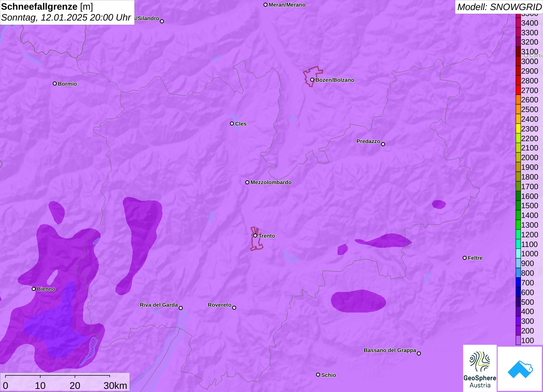The height and width of the screenshot is (392, 543).
Task: Click the 2000 legend value
Action: coord(530,157)
